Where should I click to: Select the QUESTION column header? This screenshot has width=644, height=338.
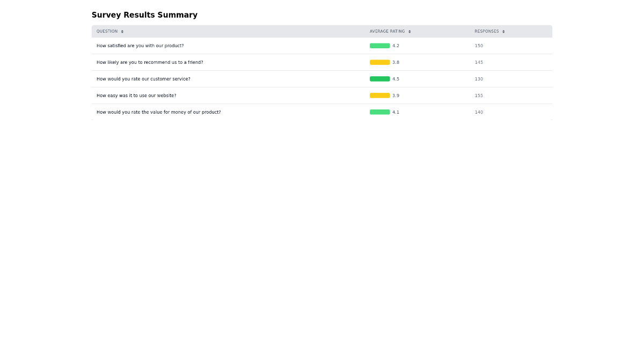click(107, 31)
